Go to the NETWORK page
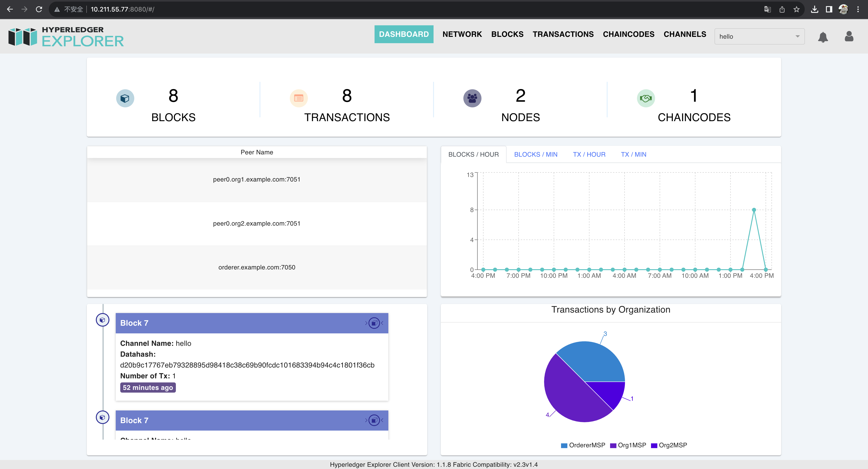This screenshot has height=469, width=868. click(x=462, y=34)
